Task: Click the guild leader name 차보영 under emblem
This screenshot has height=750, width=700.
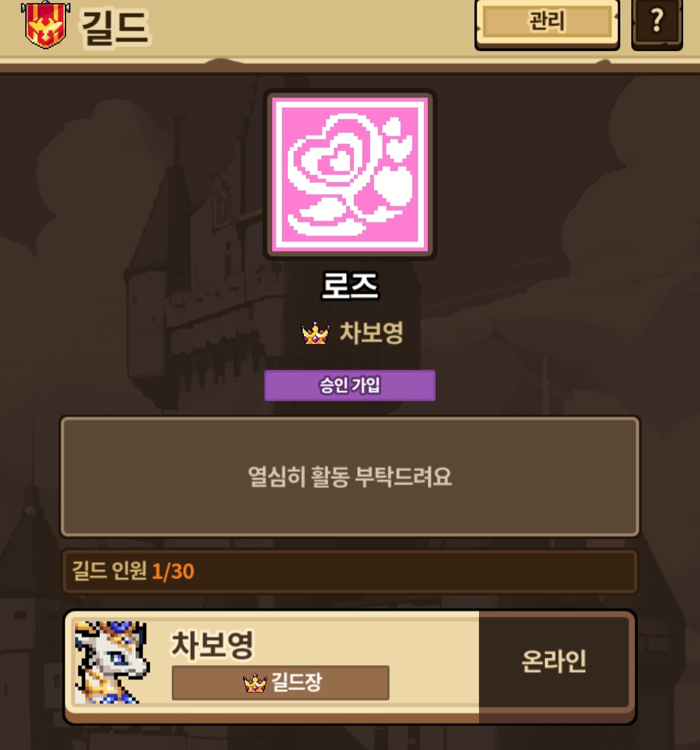Action: click(x=371, y=333)
